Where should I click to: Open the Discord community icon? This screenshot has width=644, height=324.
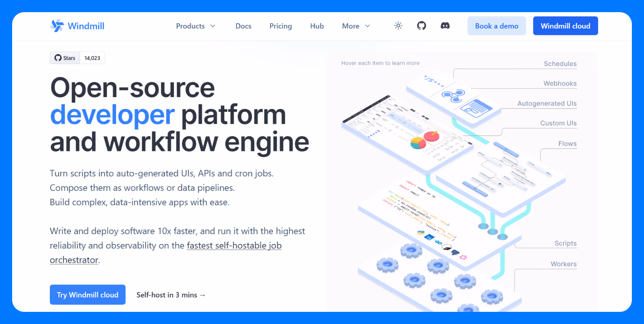point(445,26)
